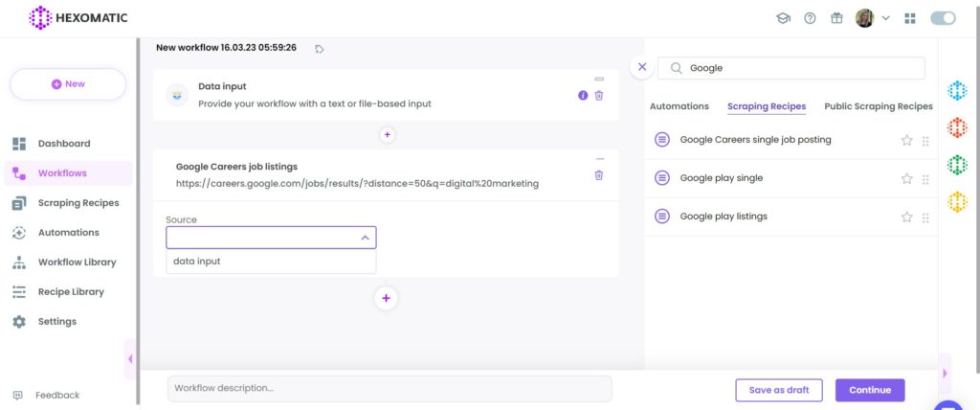Click drag handle for Google play single

click(925, 180)
